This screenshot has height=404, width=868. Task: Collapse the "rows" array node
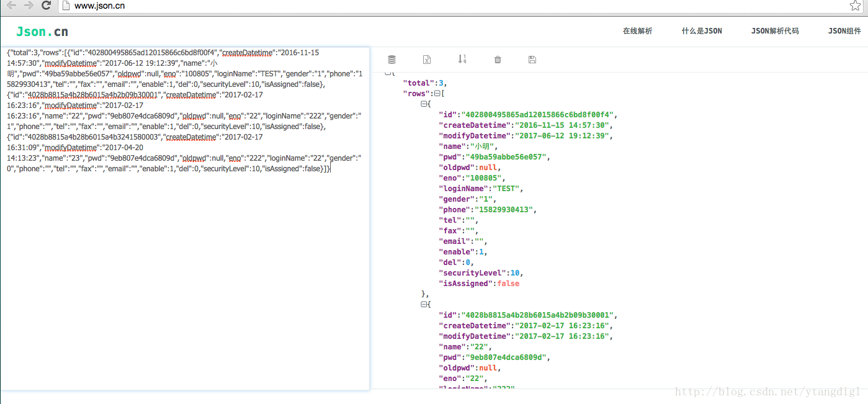pos(437,94)
